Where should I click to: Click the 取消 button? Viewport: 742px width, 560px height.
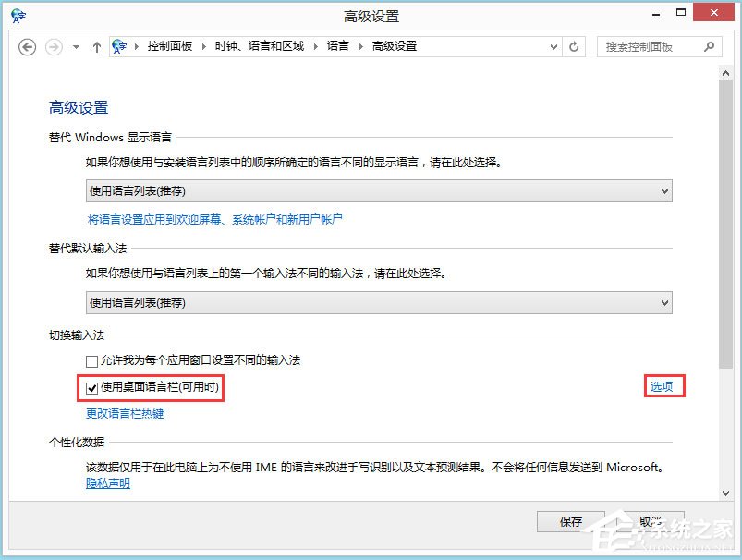(651, 521)
